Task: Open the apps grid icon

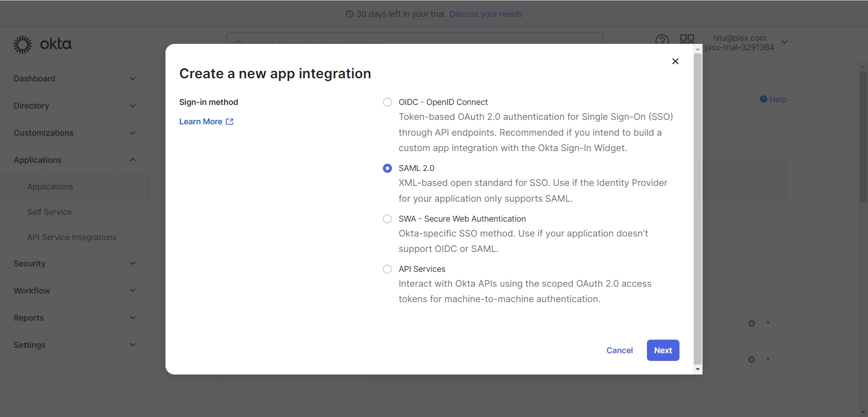Action: (x=687, y=39)
